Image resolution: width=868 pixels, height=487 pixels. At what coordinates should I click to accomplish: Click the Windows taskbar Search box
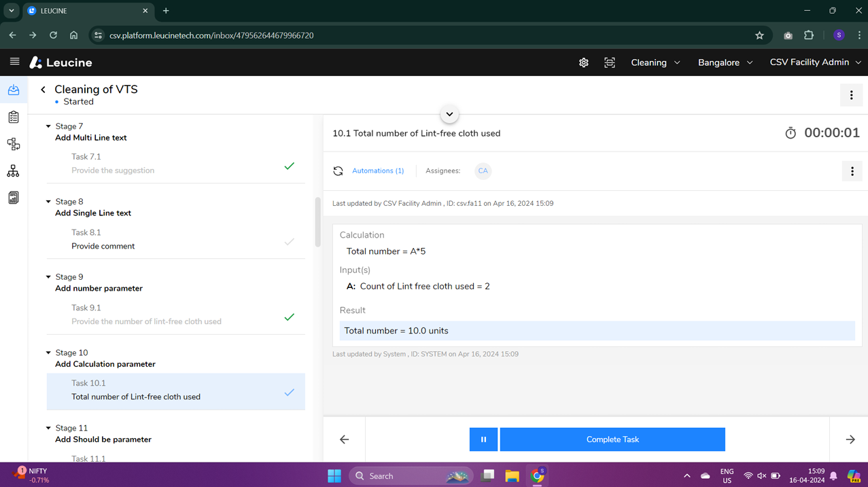(x=411, y=475)
